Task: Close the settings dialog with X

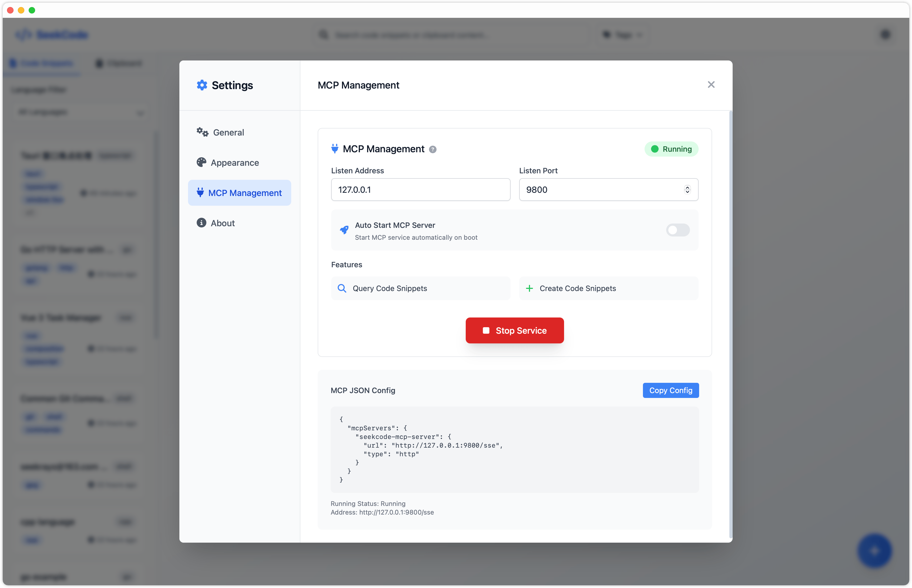Action: pos(711,85)
